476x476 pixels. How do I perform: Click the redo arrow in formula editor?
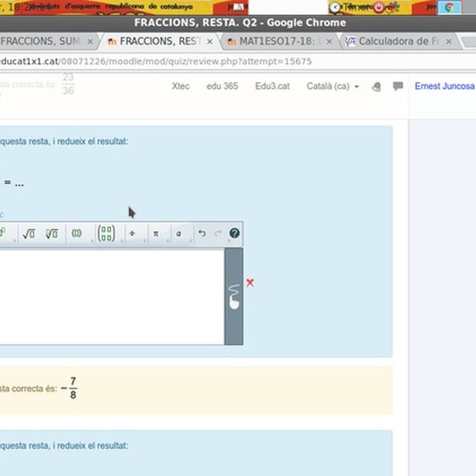(218, 233)
